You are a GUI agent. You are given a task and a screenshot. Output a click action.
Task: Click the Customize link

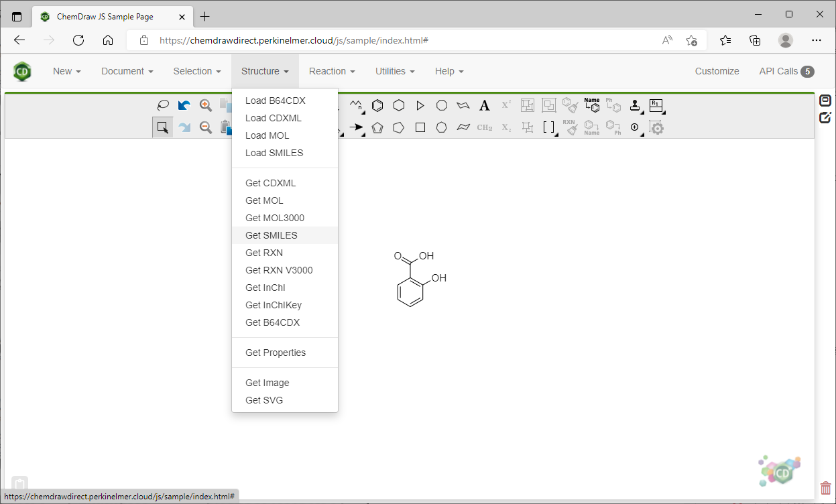[x=717, y=71]
